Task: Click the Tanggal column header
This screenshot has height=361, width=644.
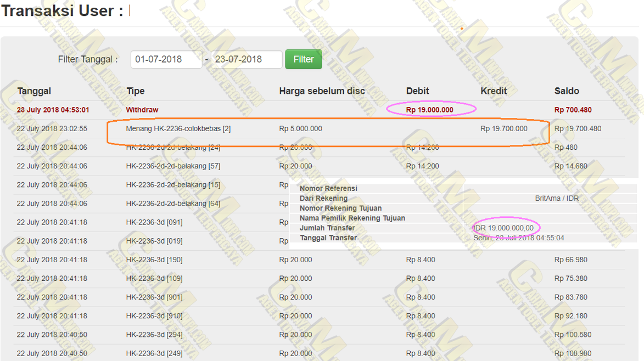Action: (x=34, y=91)
